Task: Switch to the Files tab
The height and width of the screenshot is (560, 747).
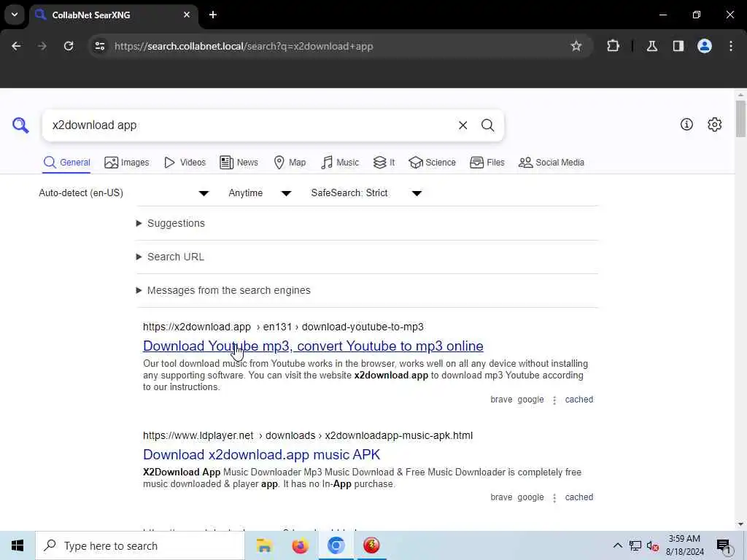Action: click(x=487, y=163)
